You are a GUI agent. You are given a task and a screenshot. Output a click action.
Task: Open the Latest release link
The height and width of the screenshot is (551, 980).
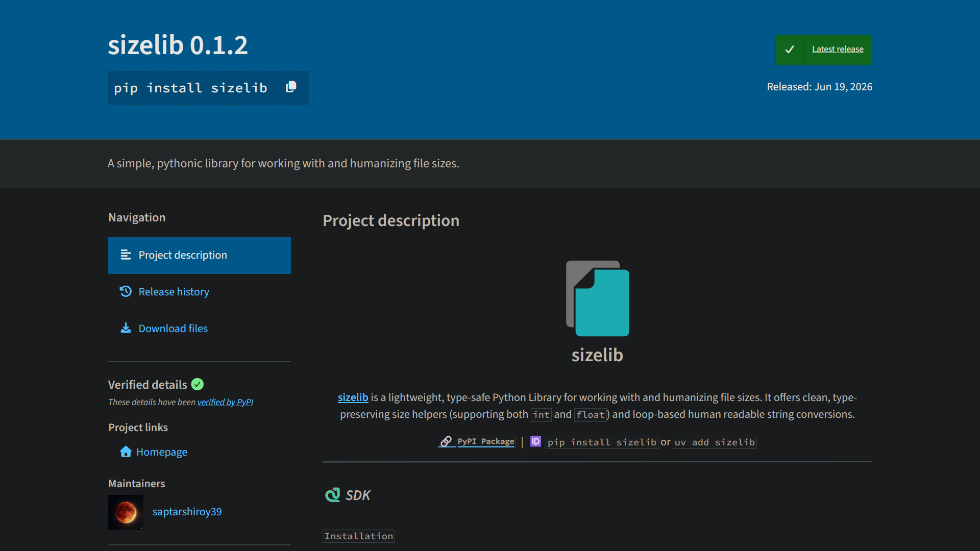(x=838, y=49)
